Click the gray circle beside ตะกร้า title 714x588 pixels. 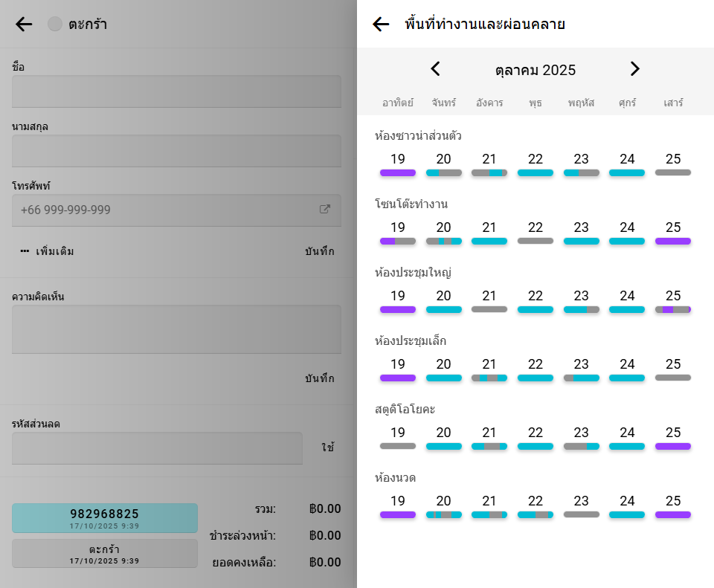(55, 25)
